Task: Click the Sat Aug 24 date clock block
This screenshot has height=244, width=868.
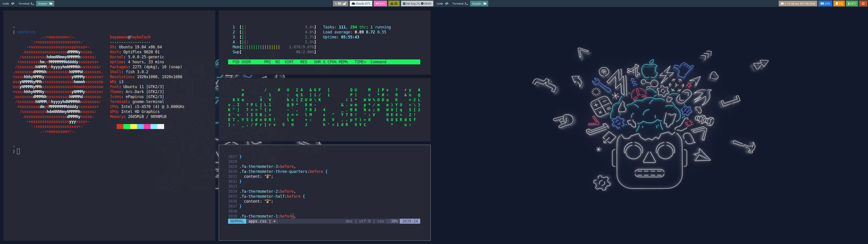Action: (417, 3)
